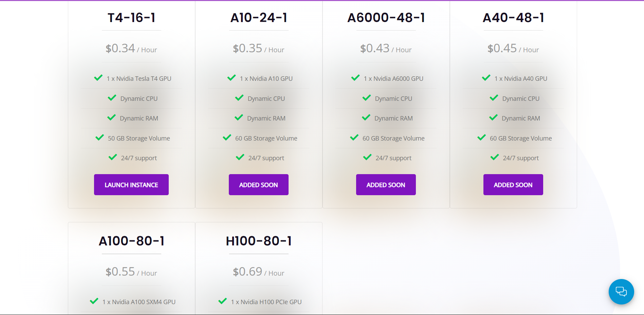Image resolution: width=644 pixels, height=315 pixels.
Task: Click ADDED SOON under A40-48-1
Action: (x=513, y=185)
